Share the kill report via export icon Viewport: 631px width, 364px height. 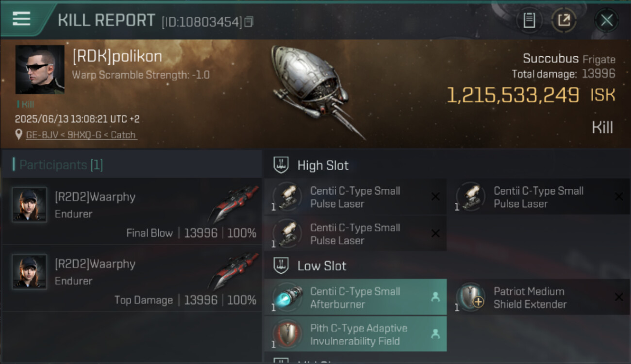564,20
